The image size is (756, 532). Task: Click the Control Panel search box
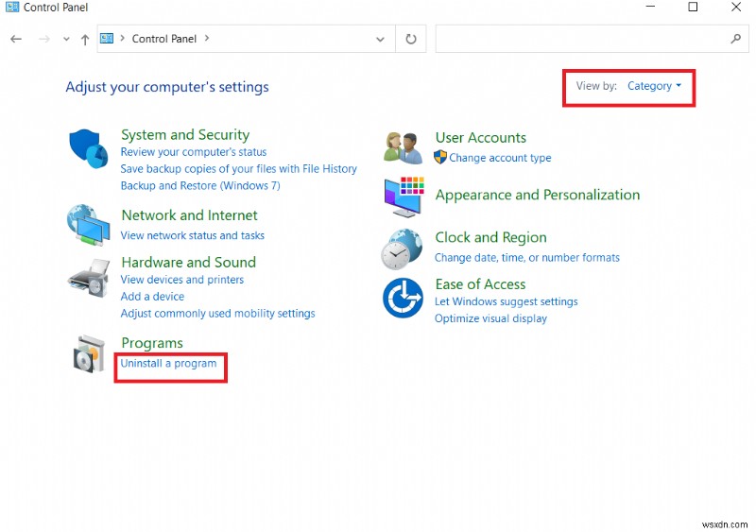(581, 39)
